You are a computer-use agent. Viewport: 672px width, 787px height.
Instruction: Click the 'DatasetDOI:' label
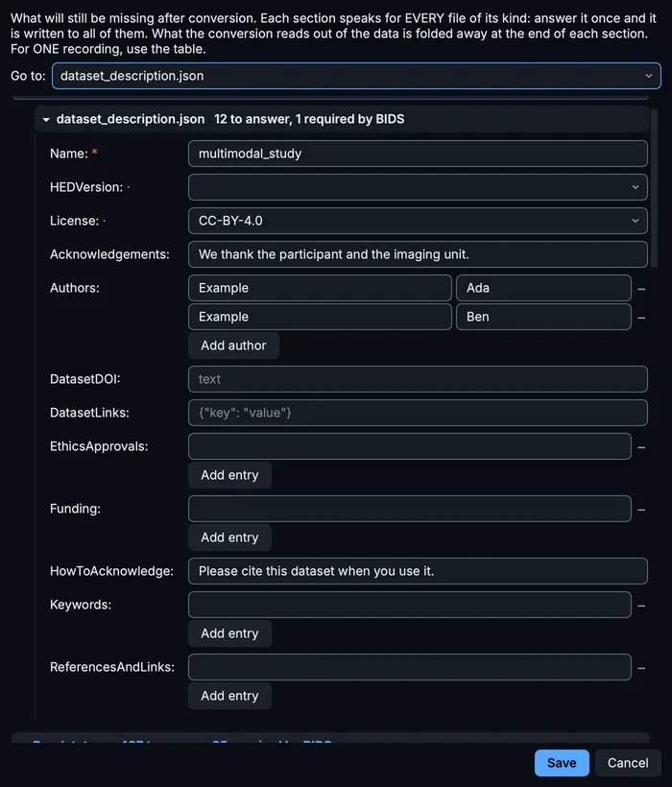click(84, 378)
